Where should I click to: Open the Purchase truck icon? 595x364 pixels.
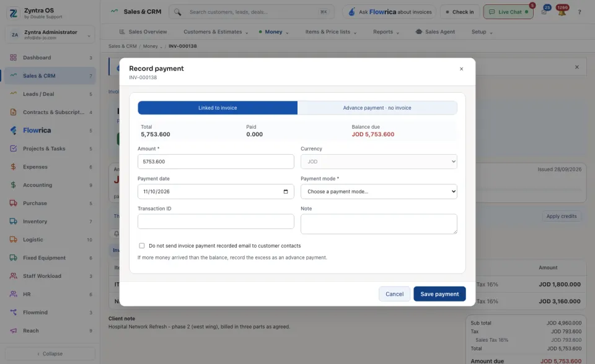[x=13, y=203]
